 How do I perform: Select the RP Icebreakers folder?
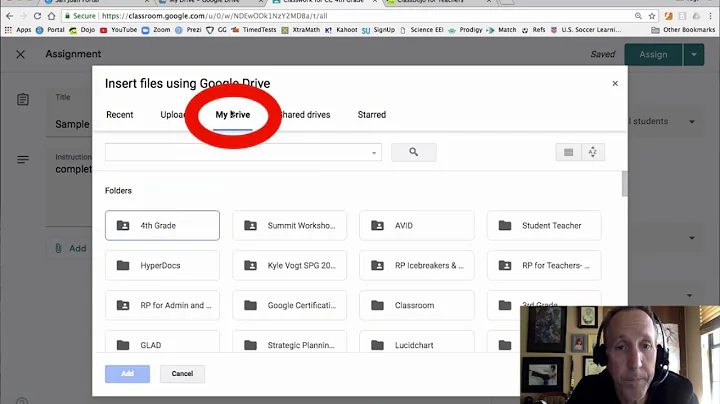pyautogui.click(x=416, y=265)
